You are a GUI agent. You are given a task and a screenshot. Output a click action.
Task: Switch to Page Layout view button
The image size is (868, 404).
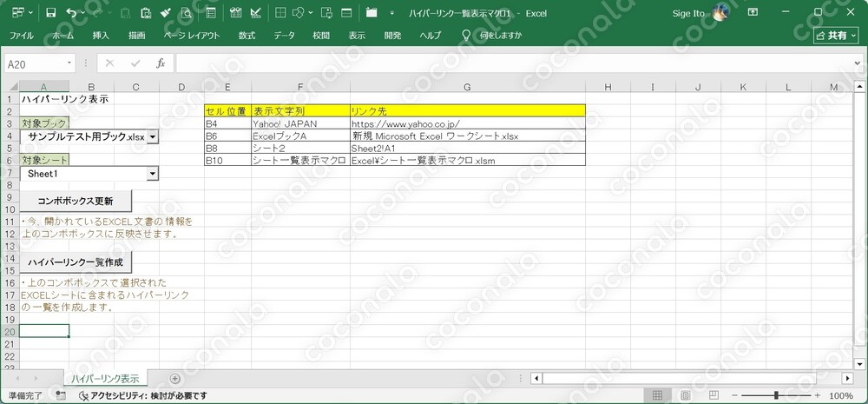point(686,395)
